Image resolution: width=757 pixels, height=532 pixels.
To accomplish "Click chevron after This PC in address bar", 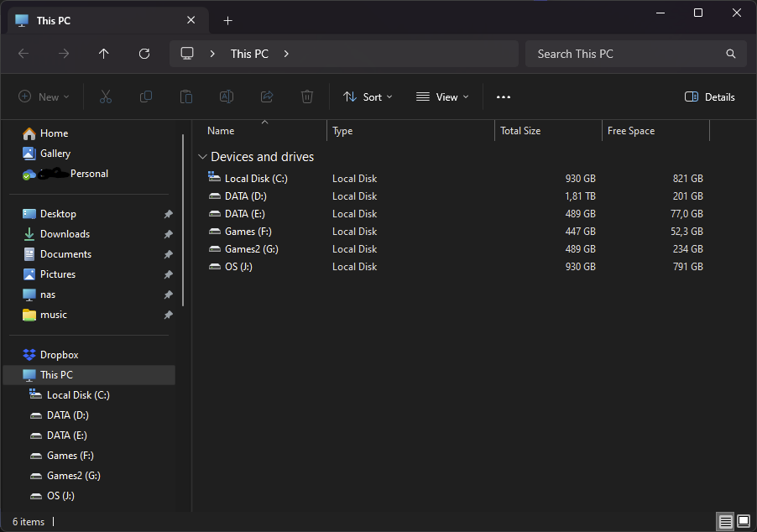I will (x=286, y=54).
